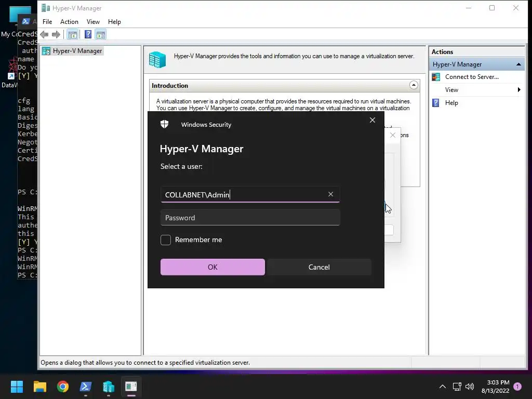532x399 pixels.
Task: Close the dialog behind Windows Security
Action: click(x=393, y=135)
